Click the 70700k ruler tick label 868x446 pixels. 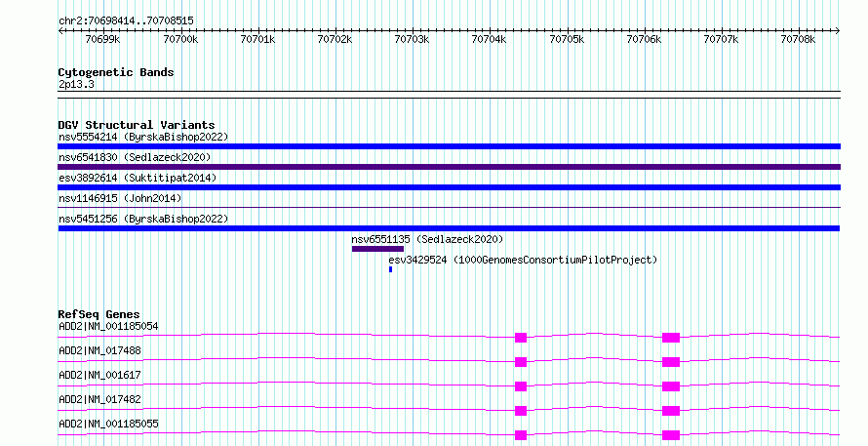point(180,39)
